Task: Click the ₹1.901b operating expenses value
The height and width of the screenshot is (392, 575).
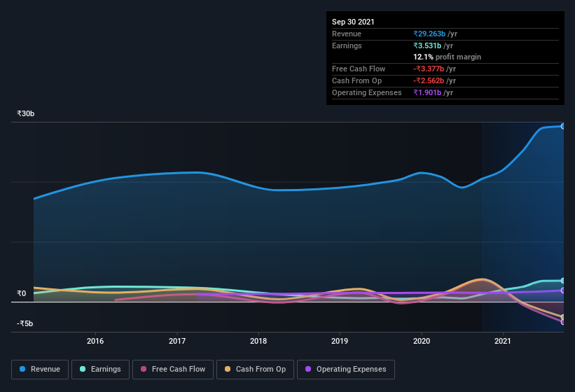Action: tap(427, 92)
